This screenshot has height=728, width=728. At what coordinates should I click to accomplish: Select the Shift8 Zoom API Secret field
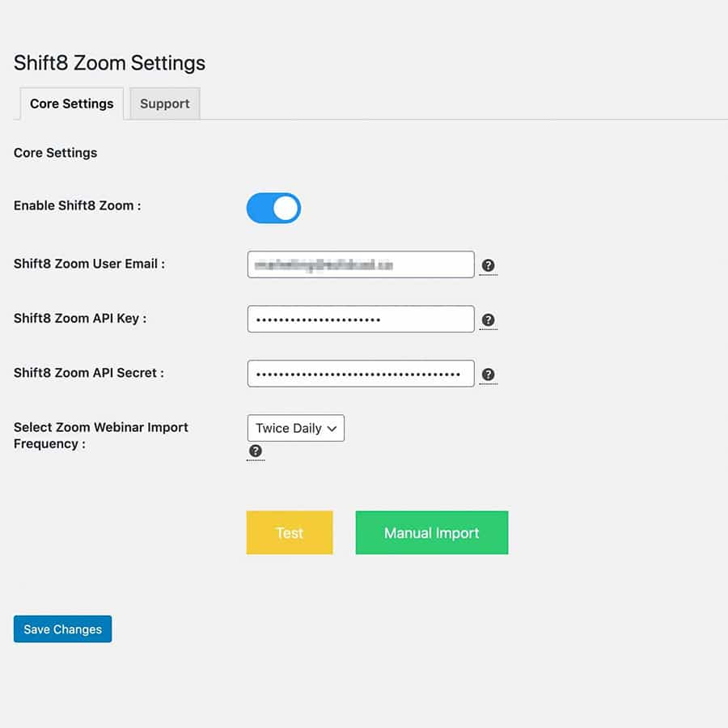coord(361,373)
